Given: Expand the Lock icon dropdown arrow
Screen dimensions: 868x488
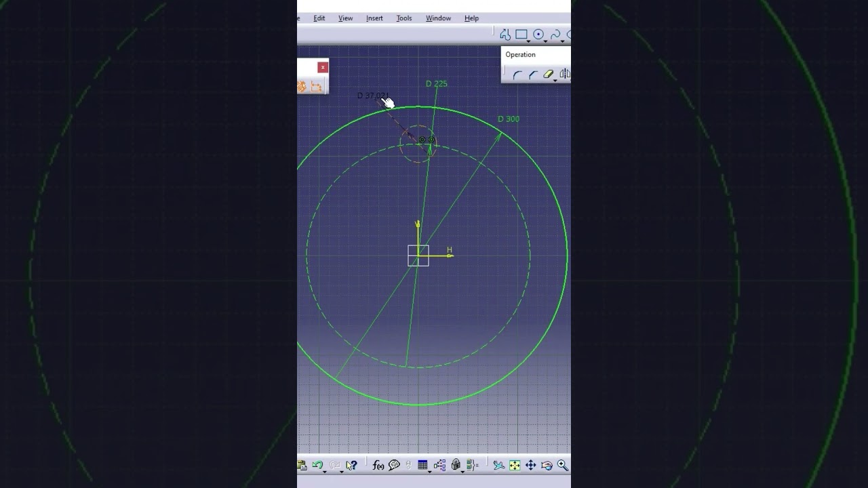Looking at the screenshot, I should [x=462, y=470].
